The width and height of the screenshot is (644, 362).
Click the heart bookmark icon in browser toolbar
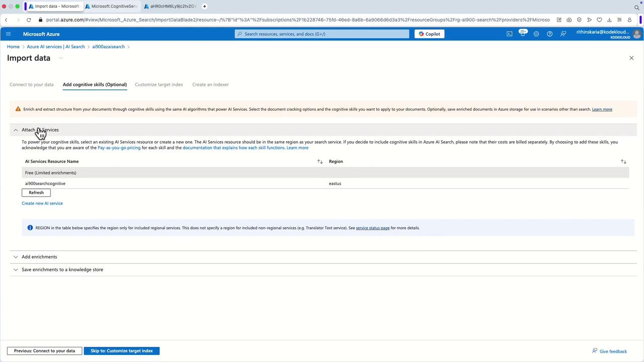click(599, 20)
